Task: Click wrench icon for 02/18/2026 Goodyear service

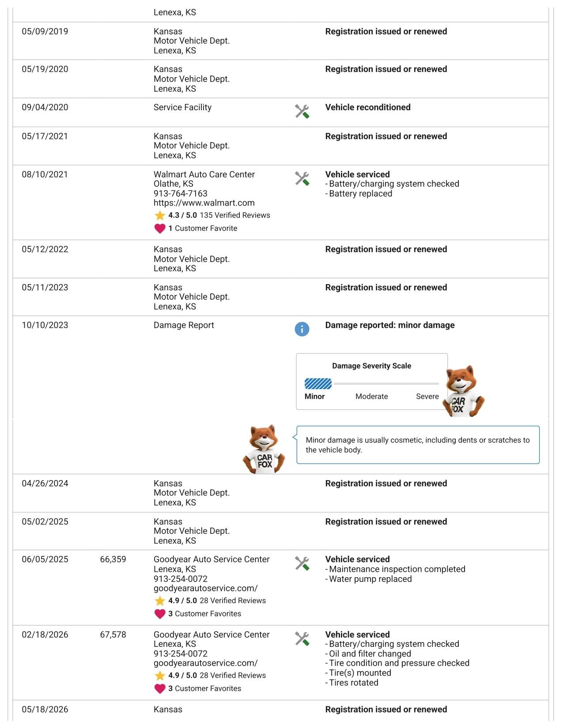Action: 302,638
